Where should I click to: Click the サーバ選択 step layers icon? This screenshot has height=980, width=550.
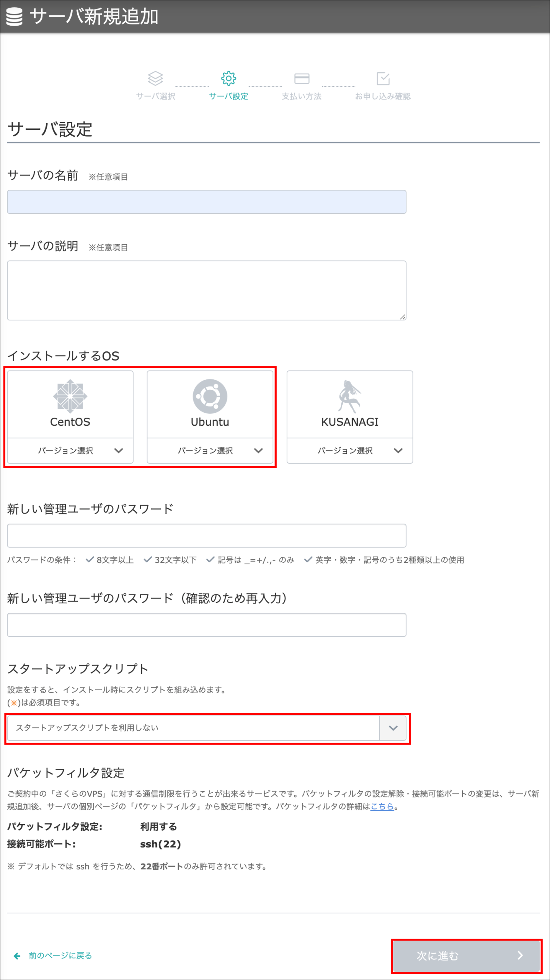pos(155,78)
